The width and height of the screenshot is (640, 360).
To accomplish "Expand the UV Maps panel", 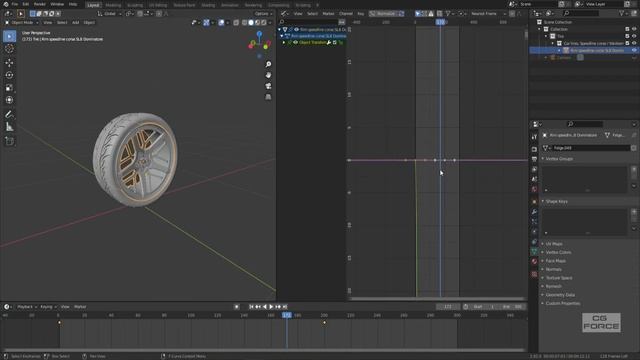I will (554, 244).
